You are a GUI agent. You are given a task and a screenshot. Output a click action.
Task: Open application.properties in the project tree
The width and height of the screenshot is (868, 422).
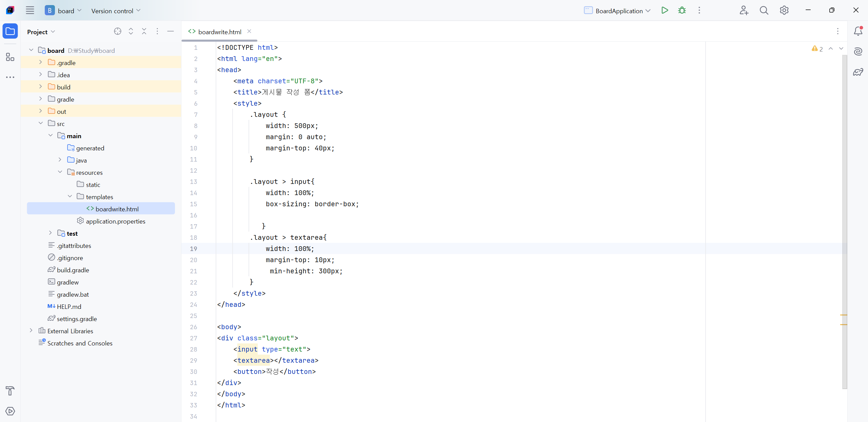[x=115, y=221]
